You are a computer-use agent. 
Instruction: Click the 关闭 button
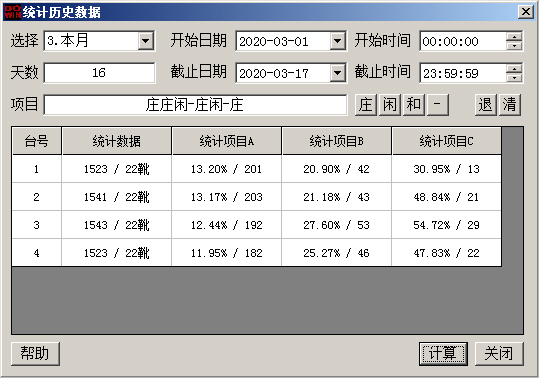499,353
